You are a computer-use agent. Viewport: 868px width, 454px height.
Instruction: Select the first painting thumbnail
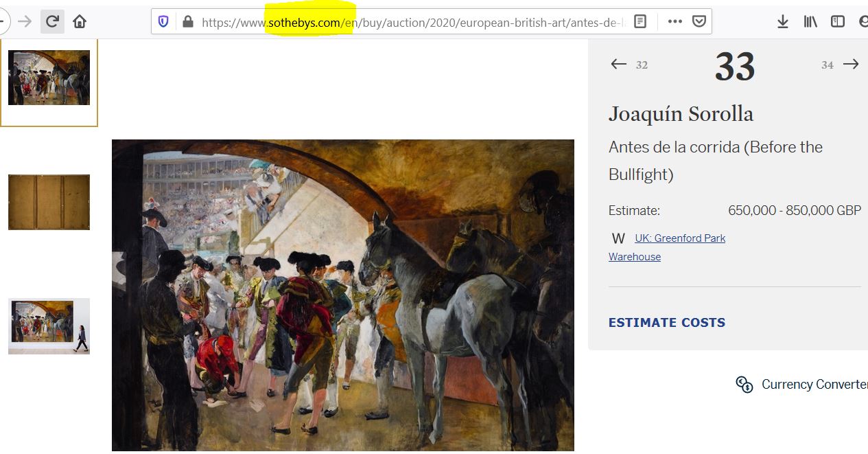[x=49, y=78]
